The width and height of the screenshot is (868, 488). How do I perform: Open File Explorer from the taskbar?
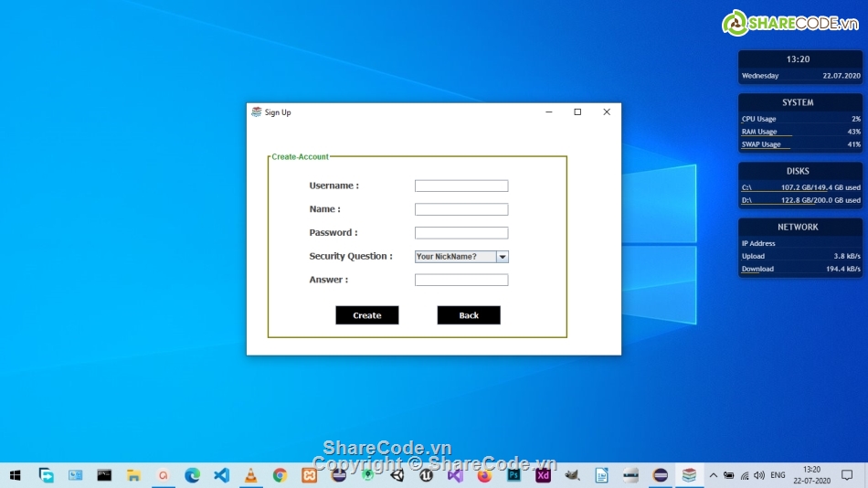pyautogui.click(x=133, y=475)
